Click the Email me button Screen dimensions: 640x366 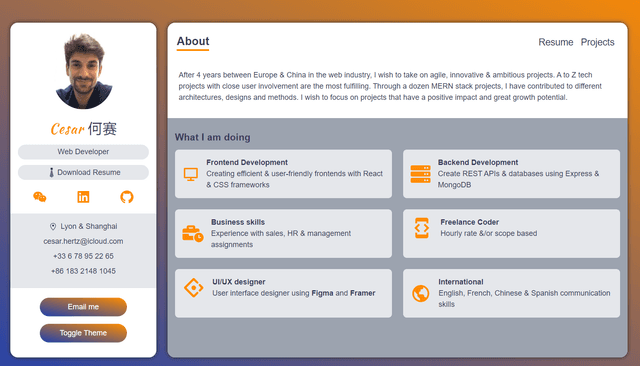tap(83, 307)
